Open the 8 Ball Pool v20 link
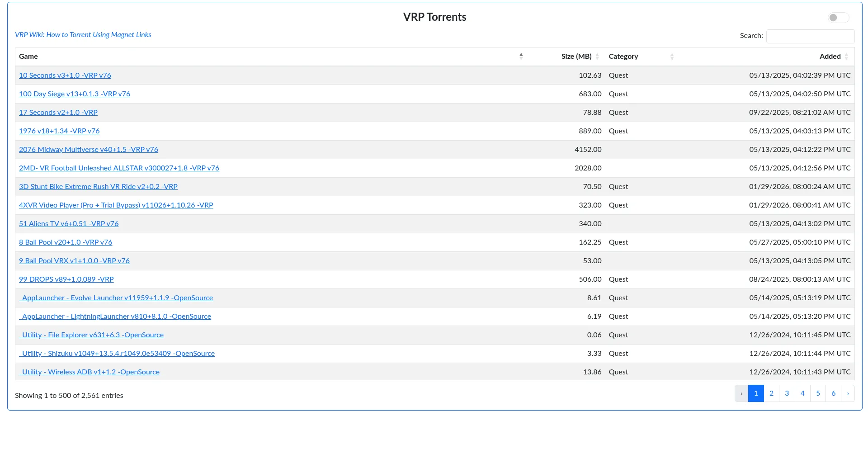 [66, 242]
